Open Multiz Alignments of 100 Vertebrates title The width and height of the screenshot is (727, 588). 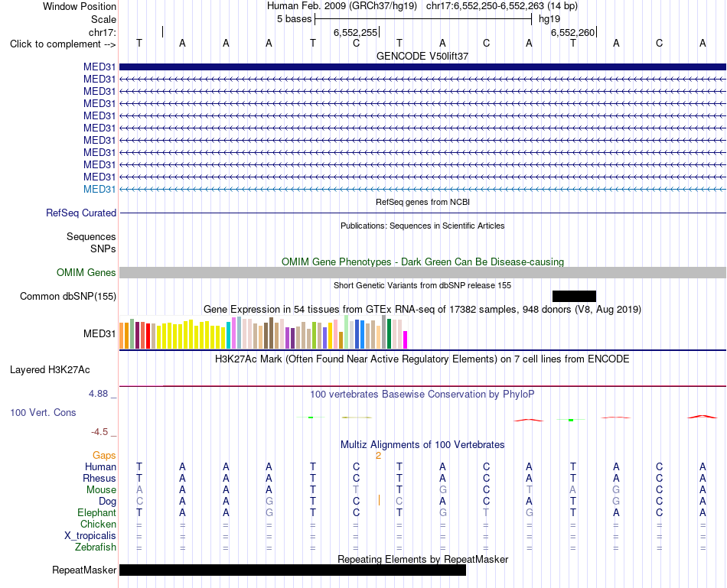tap(422, 445)
